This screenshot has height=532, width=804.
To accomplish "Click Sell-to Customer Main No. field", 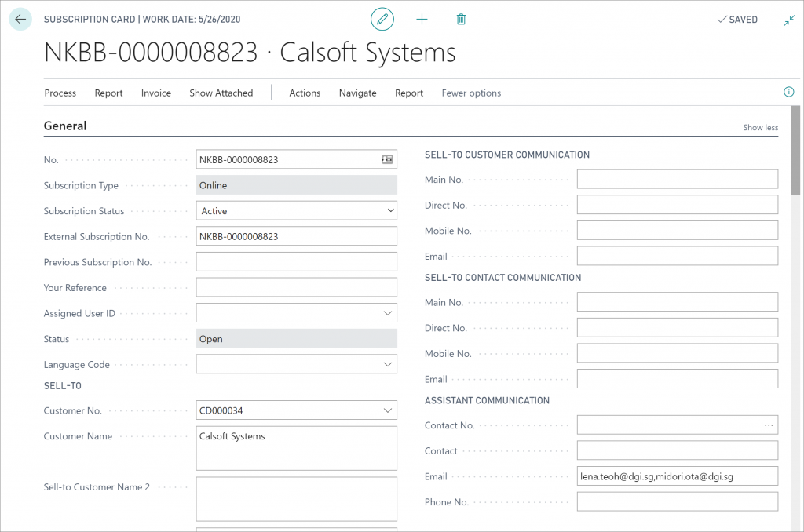I will click(x=678, y=180).
